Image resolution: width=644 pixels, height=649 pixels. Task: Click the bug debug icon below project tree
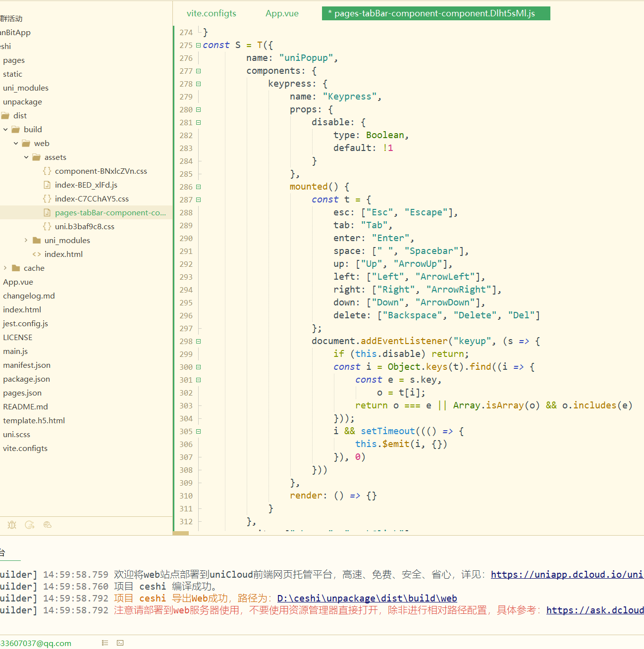12,525
